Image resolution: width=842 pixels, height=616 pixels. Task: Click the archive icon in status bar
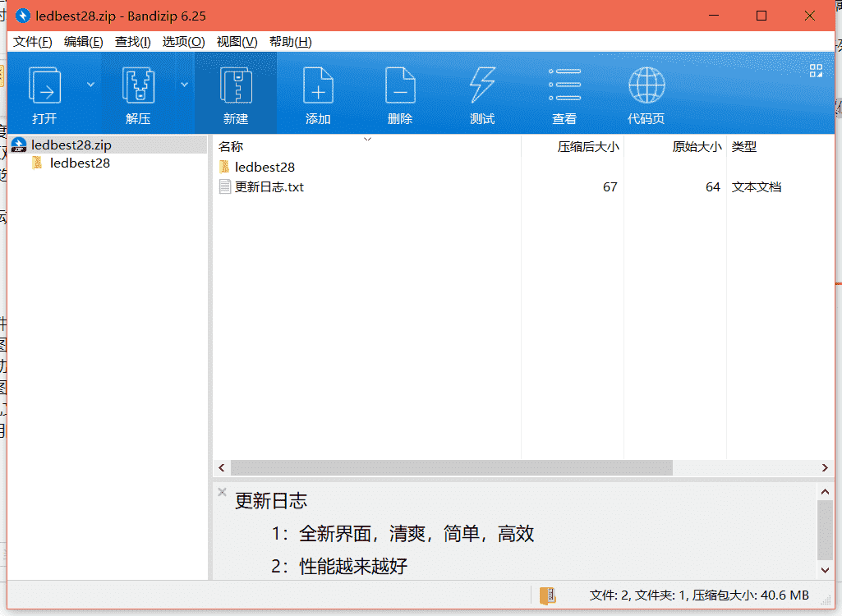pos(548,595)
